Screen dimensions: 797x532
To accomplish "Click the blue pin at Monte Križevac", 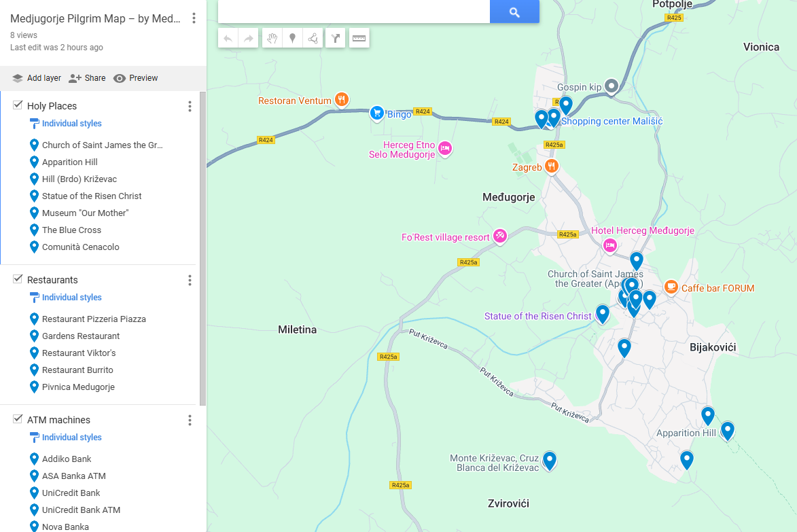I will point(550,461).
